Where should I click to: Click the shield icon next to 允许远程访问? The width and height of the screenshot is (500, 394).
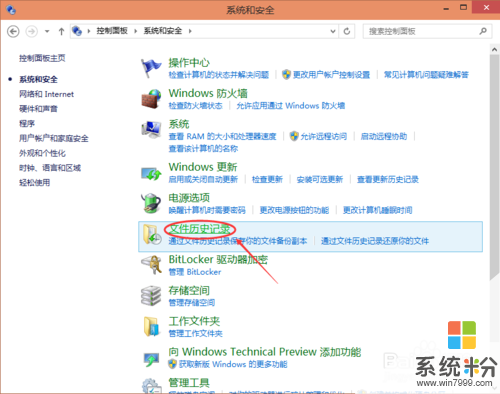294,136
